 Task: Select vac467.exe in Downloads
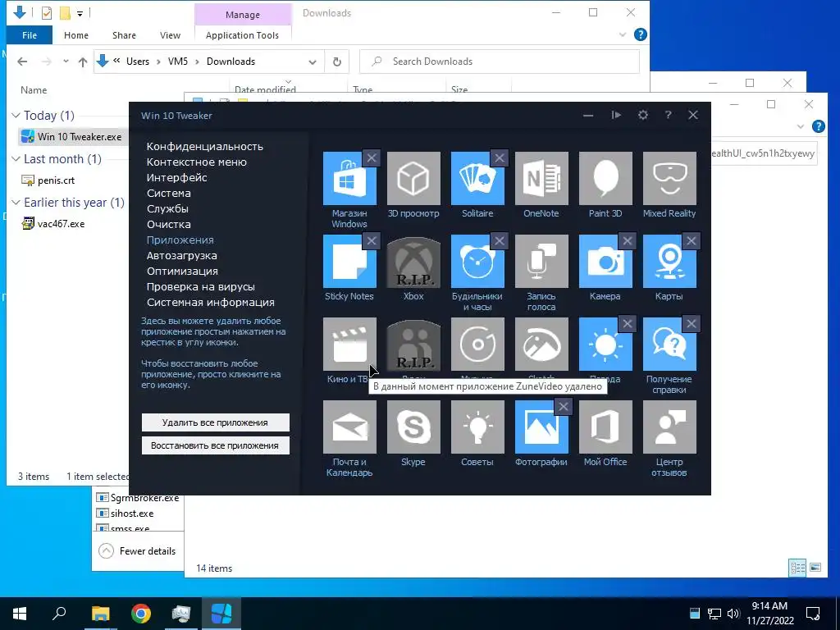tap(53, 224)
